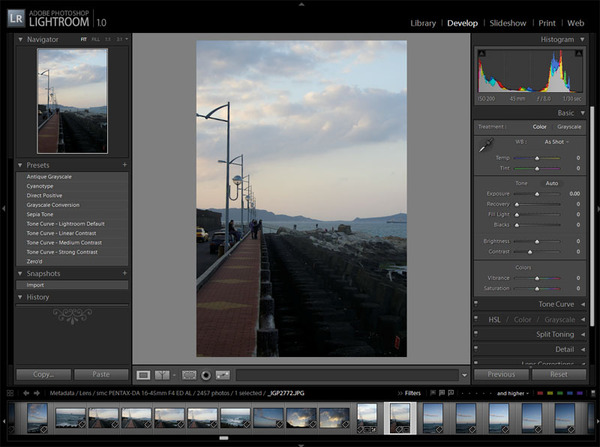Image resolution: width=600 pixels, height=447 pixels.
Task: Click the selected filmstrip thumbnail _JGP2772
Action: click(400, 418)
